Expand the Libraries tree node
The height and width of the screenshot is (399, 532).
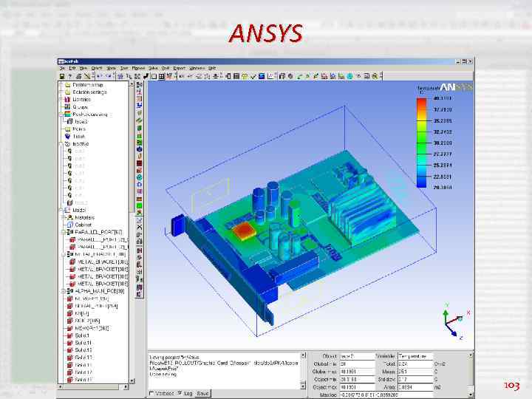pyautogui.click(x=61, y=100)
